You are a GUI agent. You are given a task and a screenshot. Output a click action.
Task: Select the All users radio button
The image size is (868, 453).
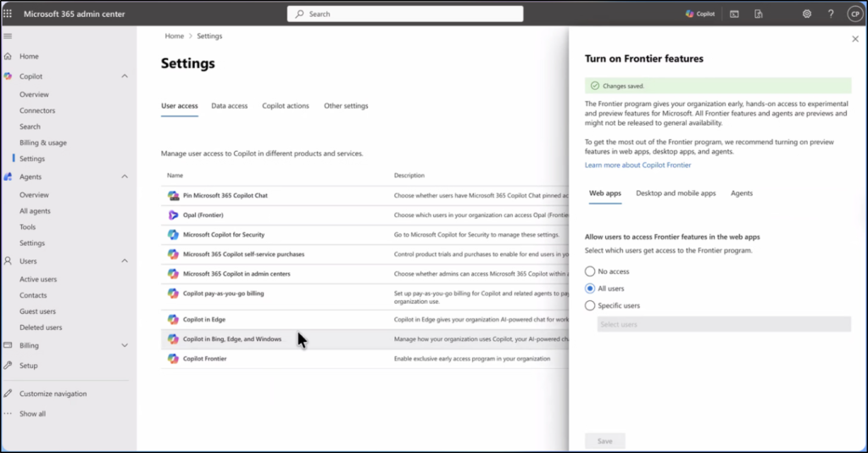(590, 288)
